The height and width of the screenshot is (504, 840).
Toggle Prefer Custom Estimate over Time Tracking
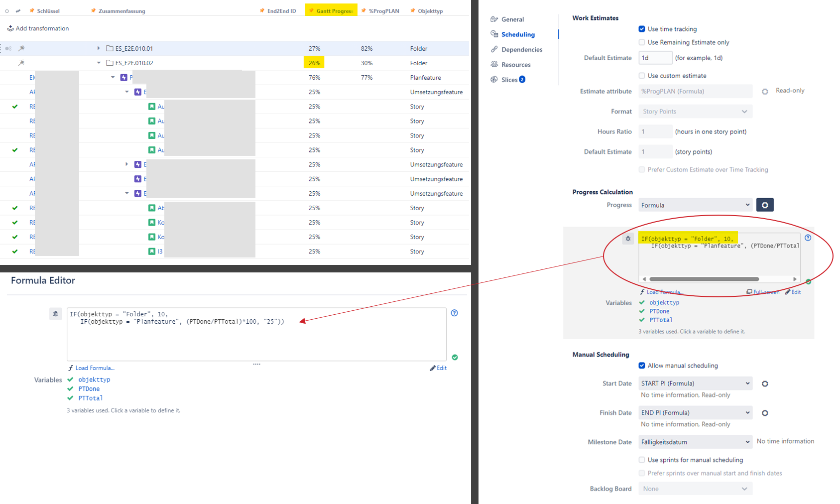[x=642, y=170]
